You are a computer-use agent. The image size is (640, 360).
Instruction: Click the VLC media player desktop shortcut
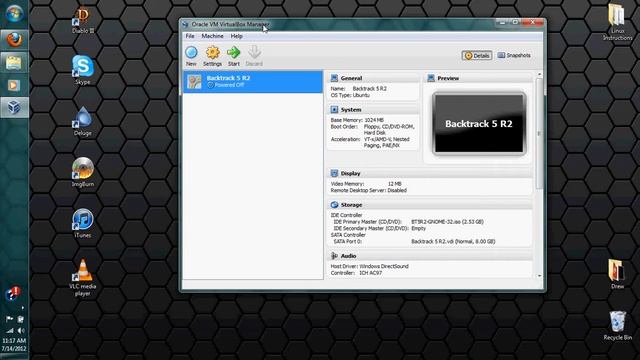pos(83,278)
